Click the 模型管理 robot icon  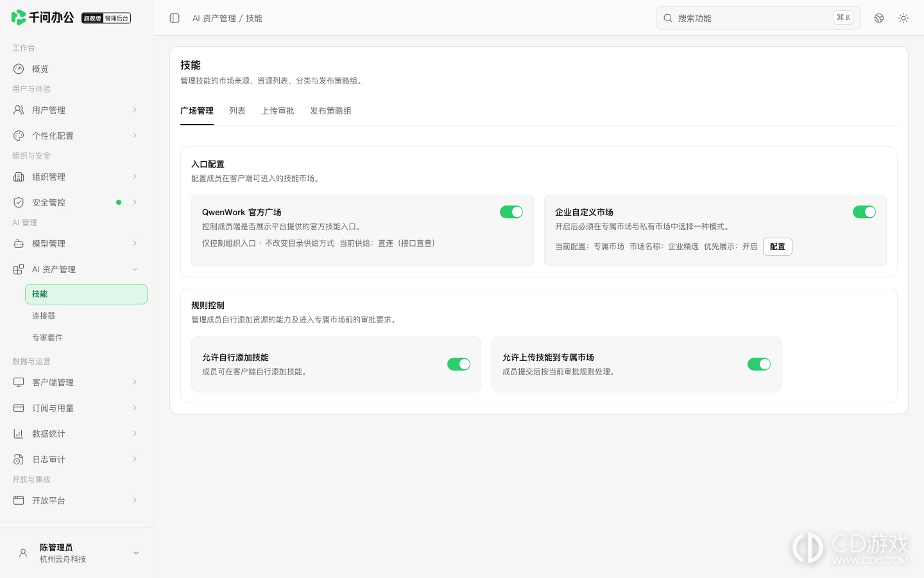(x=19, y=243)
